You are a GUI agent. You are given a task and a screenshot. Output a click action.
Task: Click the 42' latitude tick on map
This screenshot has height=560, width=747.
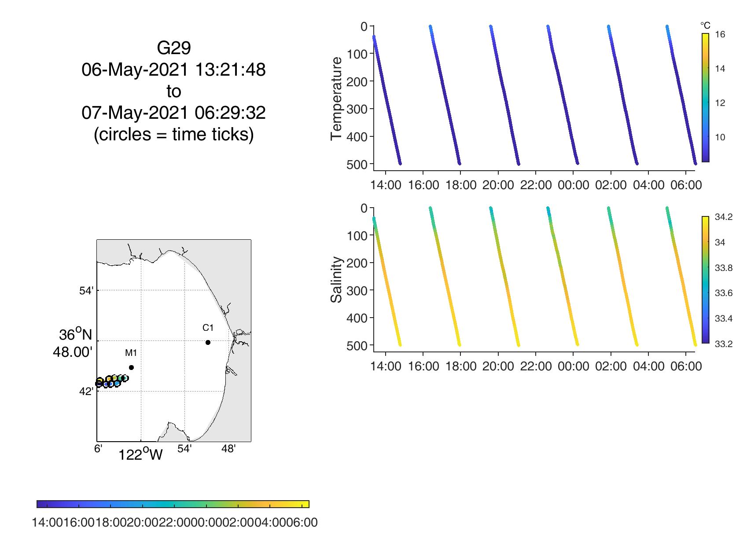(x=86, y=392)
